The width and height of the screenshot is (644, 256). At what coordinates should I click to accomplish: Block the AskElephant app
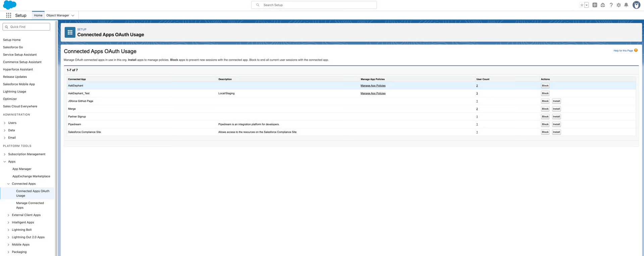click(545, 86)
